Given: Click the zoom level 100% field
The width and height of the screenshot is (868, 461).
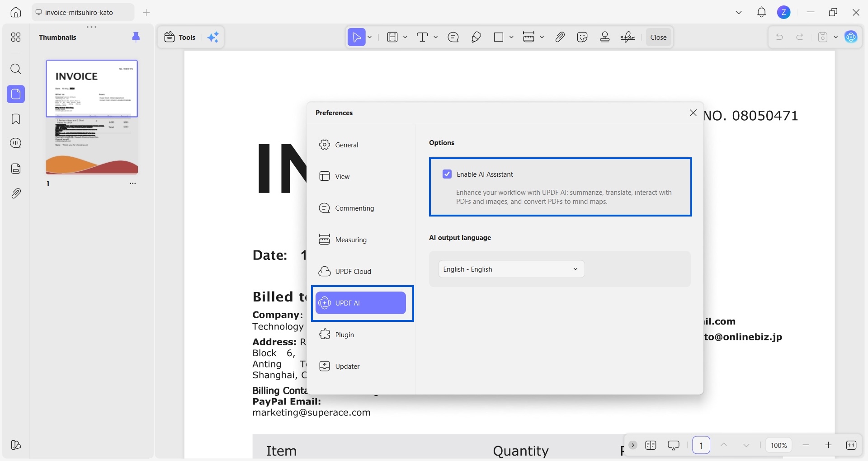Looking at the screenshot, I should click(779, 445).
